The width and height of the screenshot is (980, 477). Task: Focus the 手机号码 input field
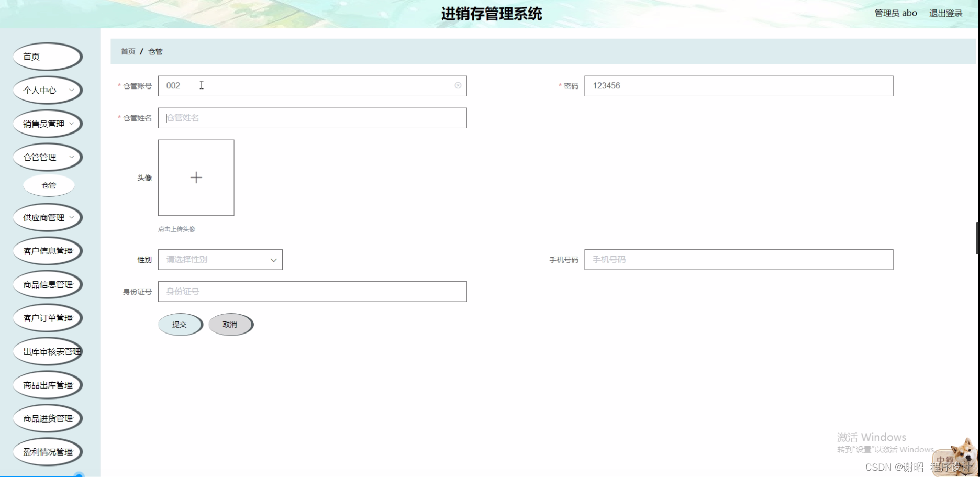point(739,260)
